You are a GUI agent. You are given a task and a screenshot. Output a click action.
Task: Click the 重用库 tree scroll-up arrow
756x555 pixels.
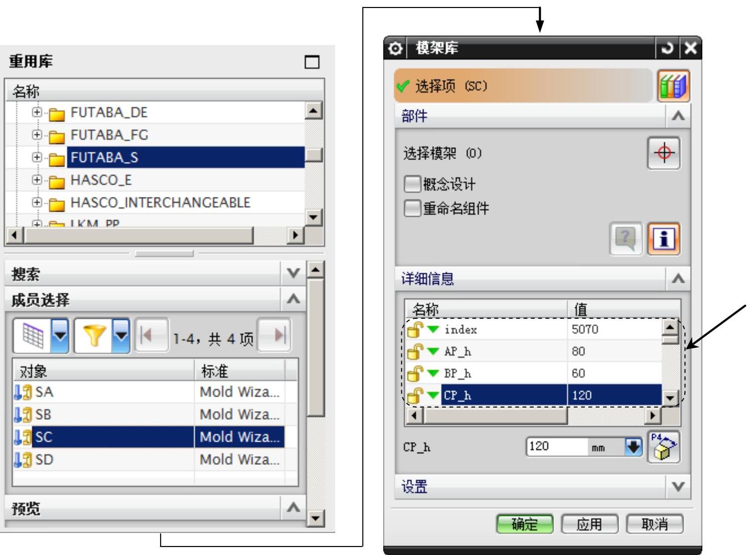[x=314, y=110]
